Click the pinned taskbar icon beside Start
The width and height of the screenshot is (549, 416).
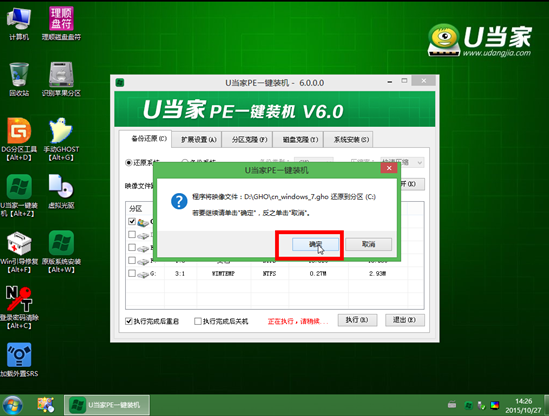(x=46, y=405)
